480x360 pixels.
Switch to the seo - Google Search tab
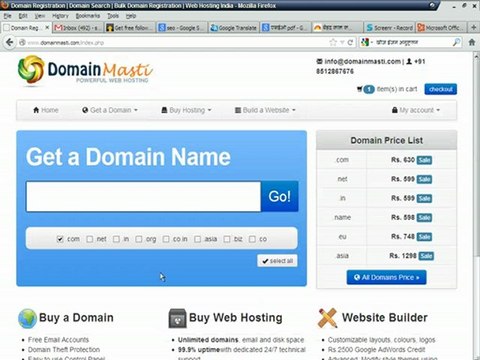coord(182,28)
